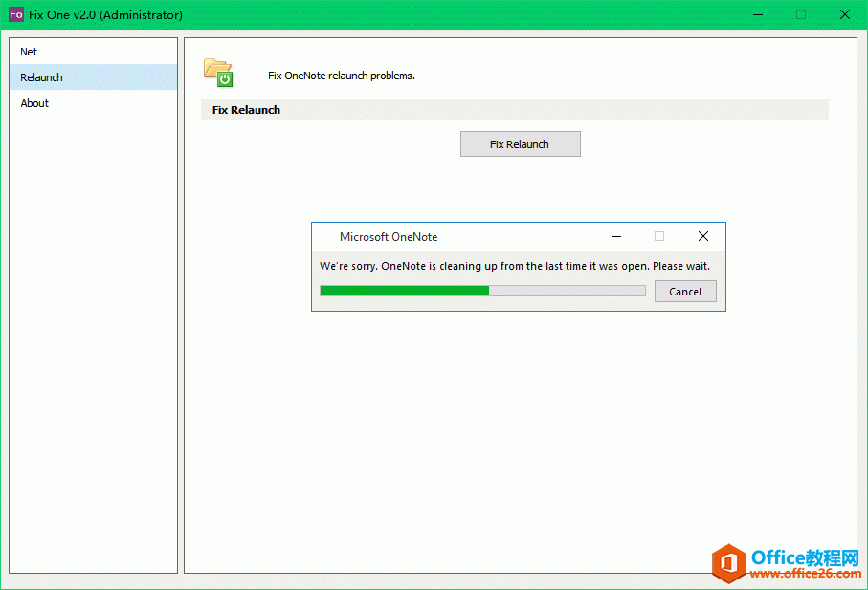
Task: Cancel the OneNote cleanup dialog
Action: click(685, 292)
